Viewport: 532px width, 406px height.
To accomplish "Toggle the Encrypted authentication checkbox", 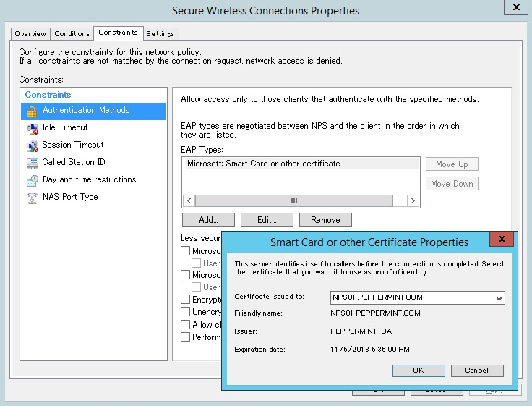I will (x=186, y=300).
